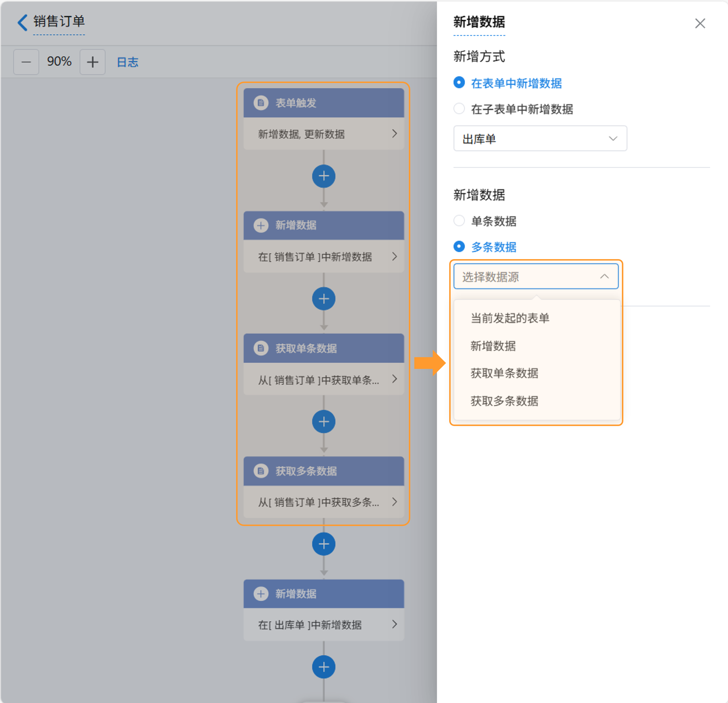The width and height of the screenshot is (728, 703).
Task: Select 在表单中新增数据 radio option
Action: coord(459,82)
